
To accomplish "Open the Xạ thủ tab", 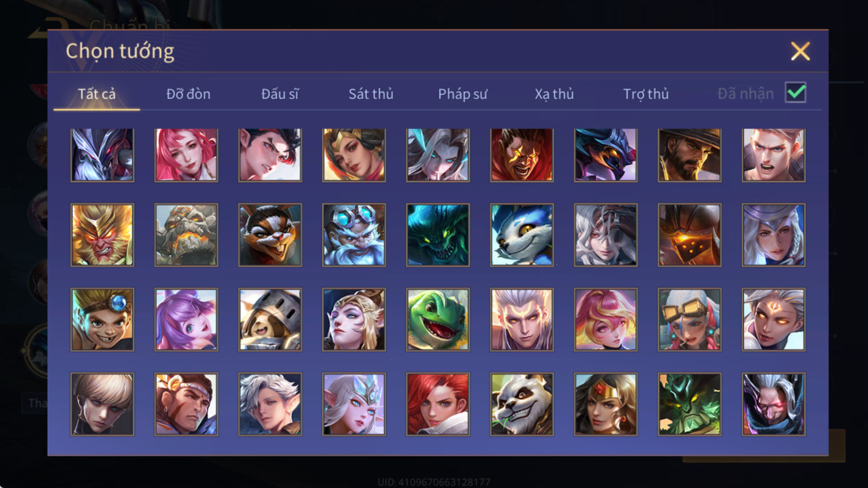I will [x=554, y=94].
